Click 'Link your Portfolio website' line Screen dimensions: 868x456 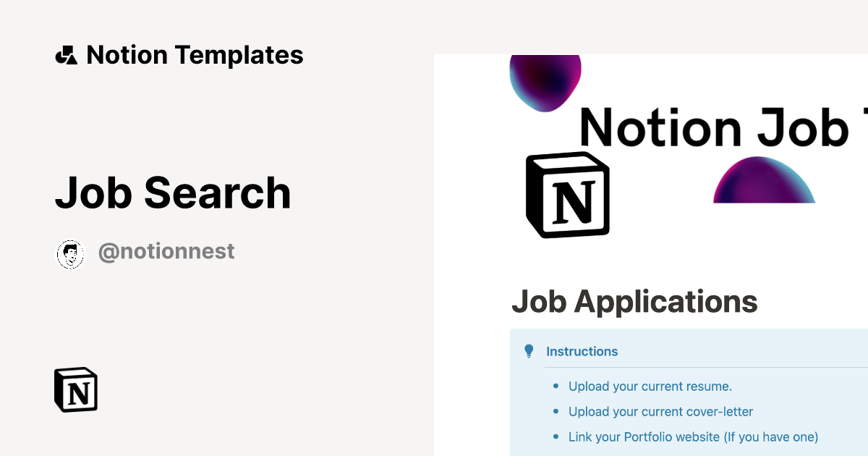pos(693,437)
